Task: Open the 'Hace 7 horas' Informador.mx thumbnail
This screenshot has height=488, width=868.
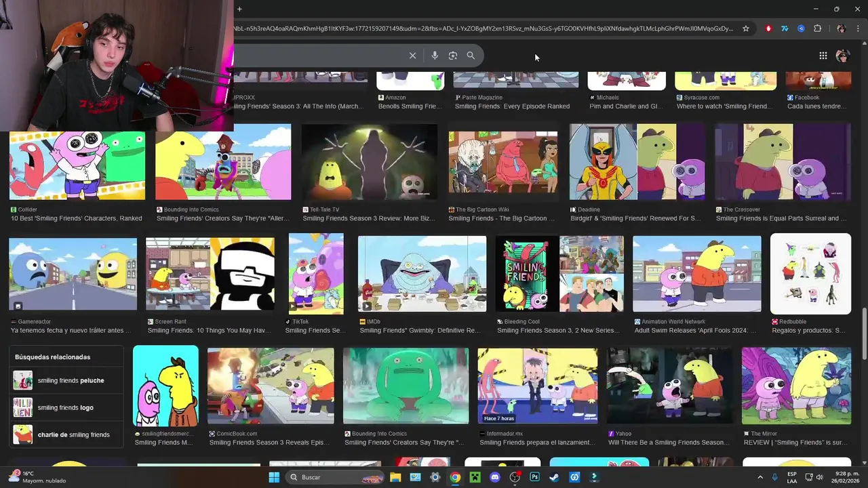Action: (x=538, y=386)
